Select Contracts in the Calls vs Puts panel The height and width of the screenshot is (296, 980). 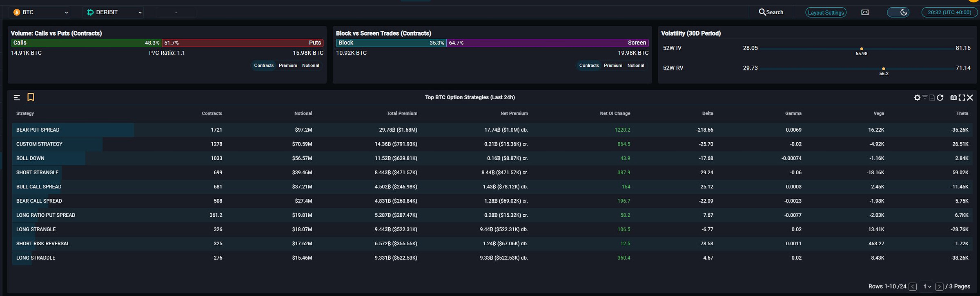pos(264,65)
